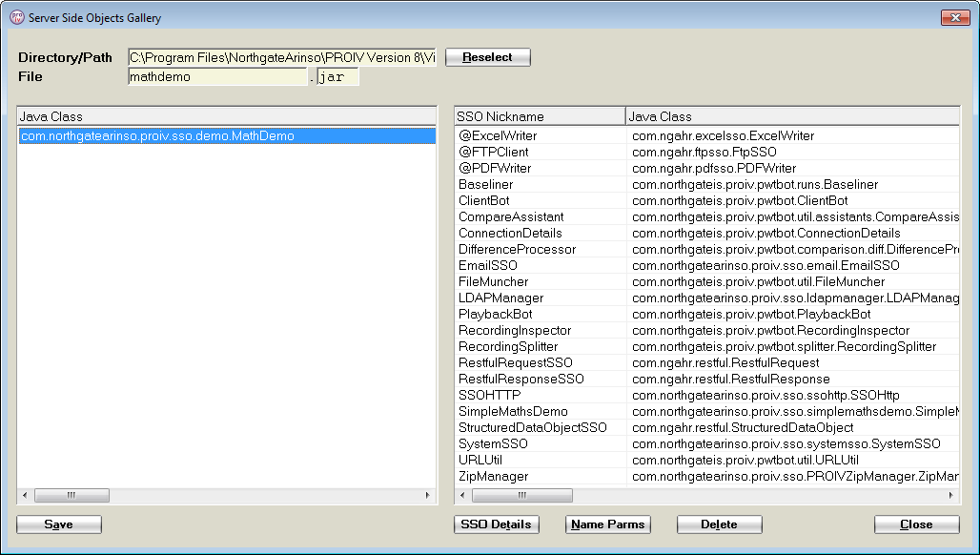Click left list horizontal scrollbar thumb
The image size is (980, 555).
(71, 496)
